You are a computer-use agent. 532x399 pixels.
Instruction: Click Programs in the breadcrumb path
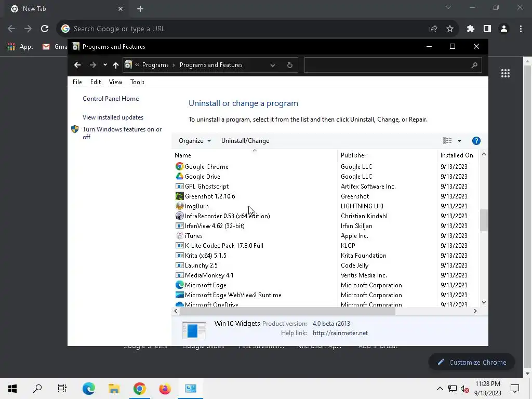tap(155, 65)
